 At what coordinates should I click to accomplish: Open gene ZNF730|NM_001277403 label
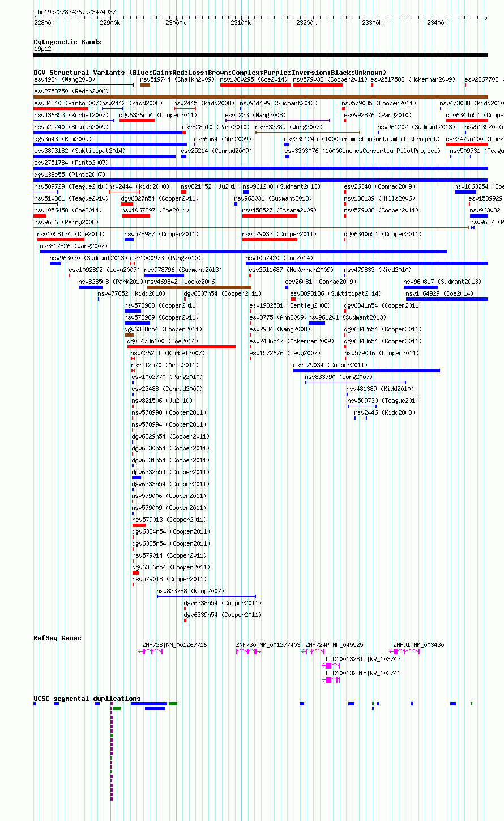268,645
